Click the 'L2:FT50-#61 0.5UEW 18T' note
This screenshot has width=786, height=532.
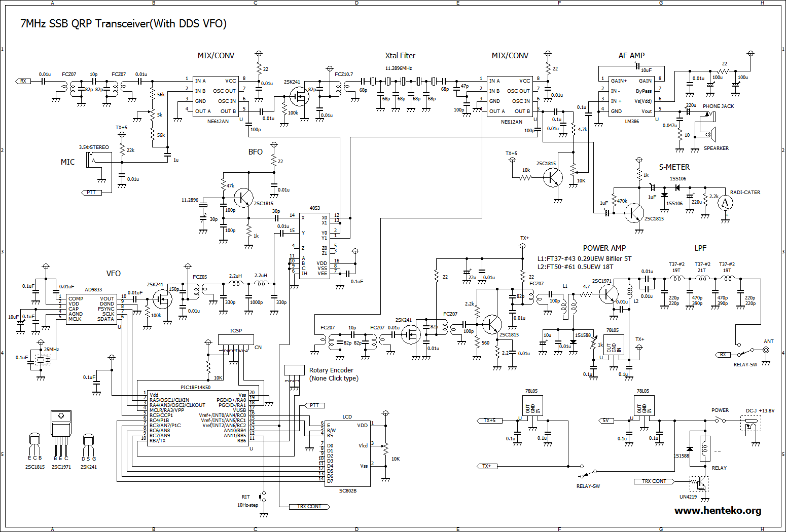tap(576, 267)
